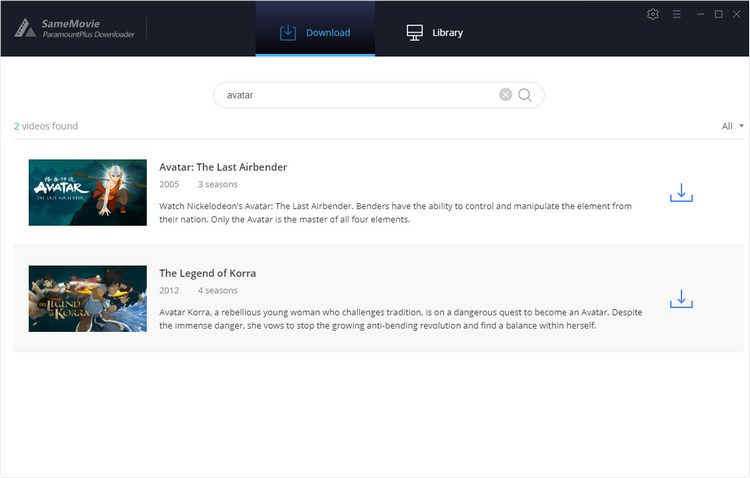750x478 pixels.
Task: Open the hamburger menu in title bar
Action: (677, 14)
